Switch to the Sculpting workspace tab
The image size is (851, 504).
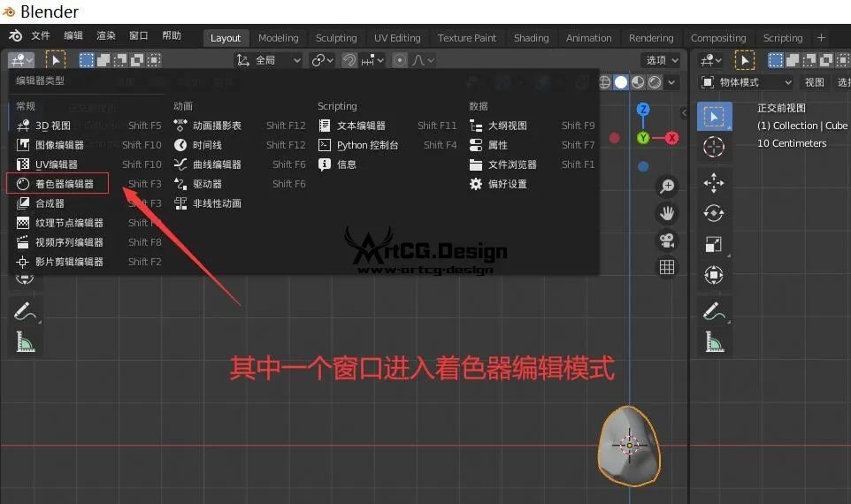[336, 38]
